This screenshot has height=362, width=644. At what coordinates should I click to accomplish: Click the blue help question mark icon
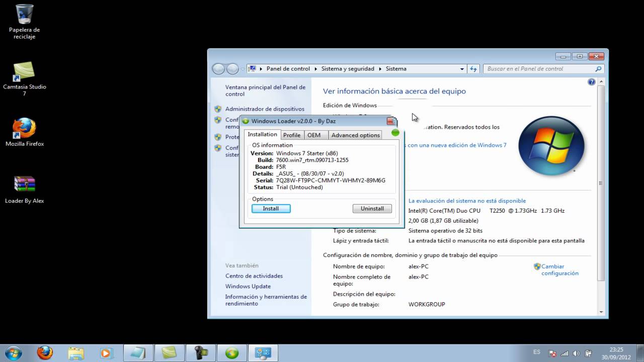pos(592,81)
